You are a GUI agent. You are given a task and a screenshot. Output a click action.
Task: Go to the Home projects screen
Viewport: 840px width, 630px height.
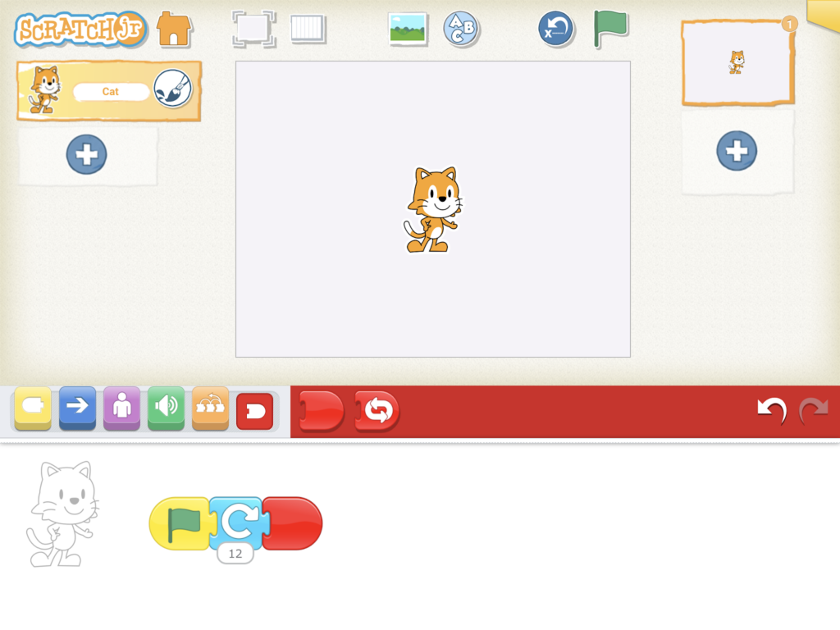174,29
